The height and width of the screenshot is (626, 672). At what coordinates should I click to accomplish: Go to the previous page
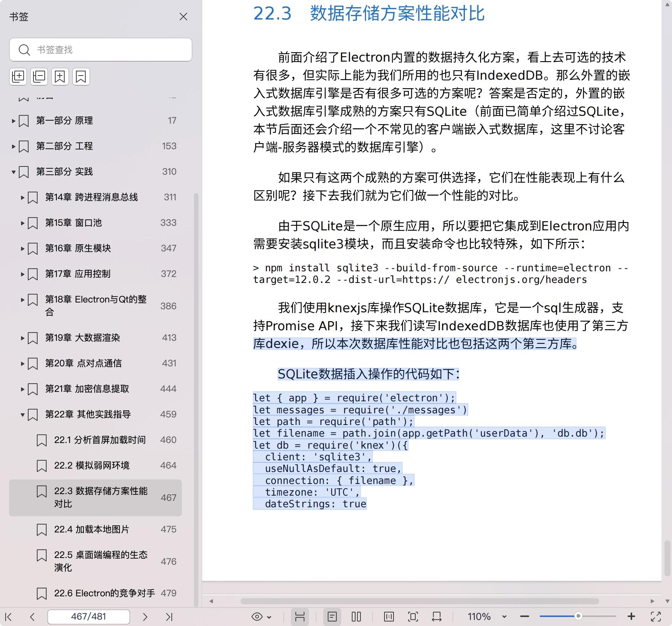(x=32, y=617)
